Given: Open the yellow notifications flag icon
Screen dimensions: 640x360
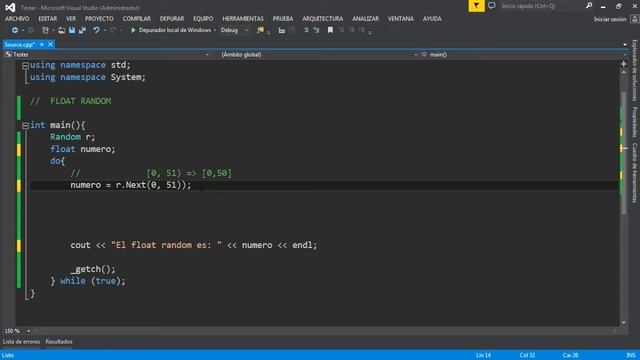Looking at the screenshot, I should click(476, 6).
